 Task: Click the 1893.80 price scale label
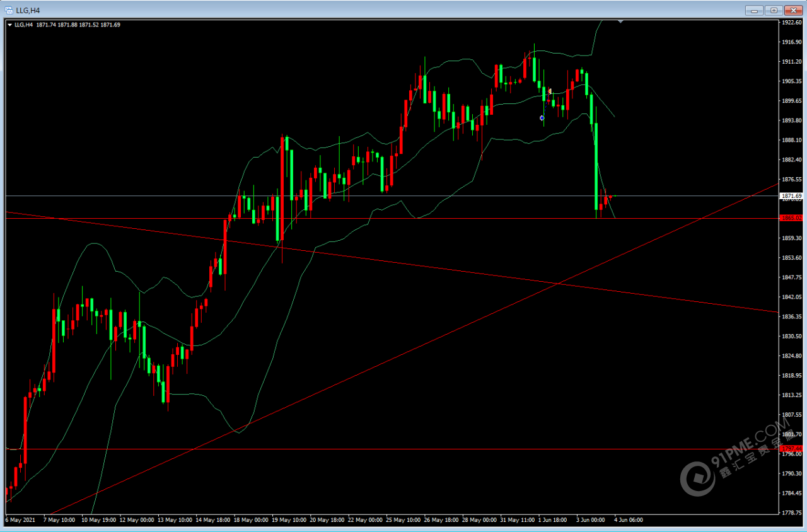[791, 120]
